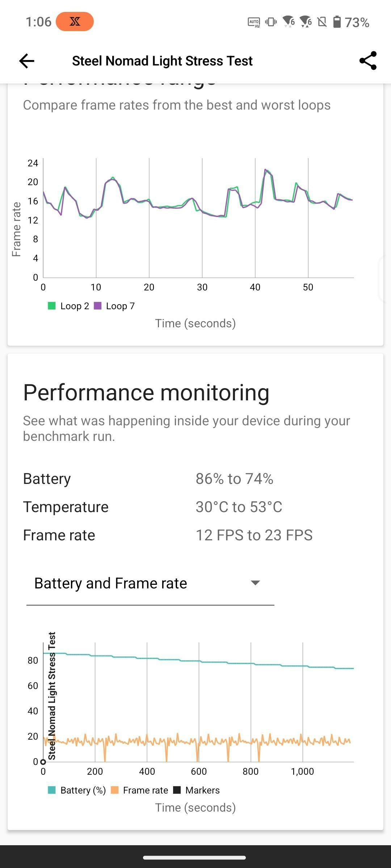Toggle Loop 7 legend entry
Screen dimensions: 391x868
pyautogui.click(x=114, y=306)
